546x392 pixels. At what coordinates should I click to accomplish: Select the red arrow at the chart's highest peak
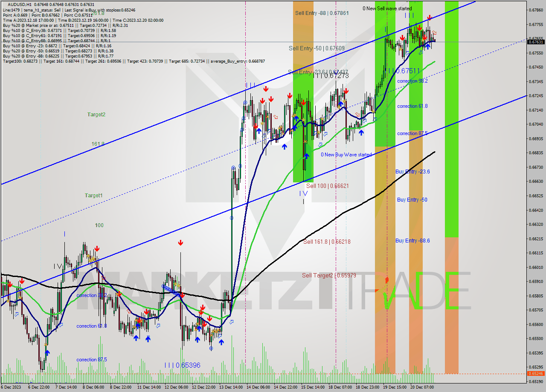tap(430, 17)
